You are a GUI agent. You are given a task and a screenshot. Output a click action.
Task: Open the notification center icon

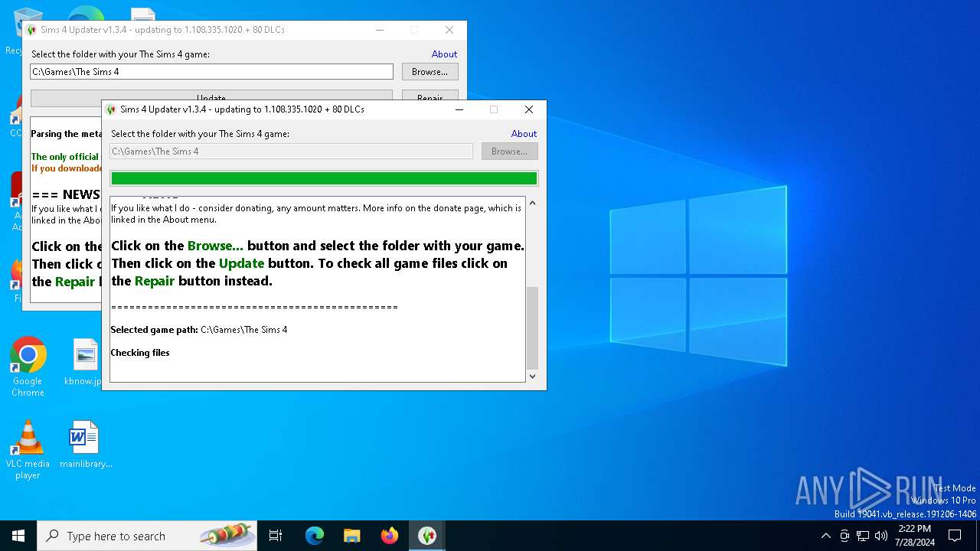(x=955, y=536)
